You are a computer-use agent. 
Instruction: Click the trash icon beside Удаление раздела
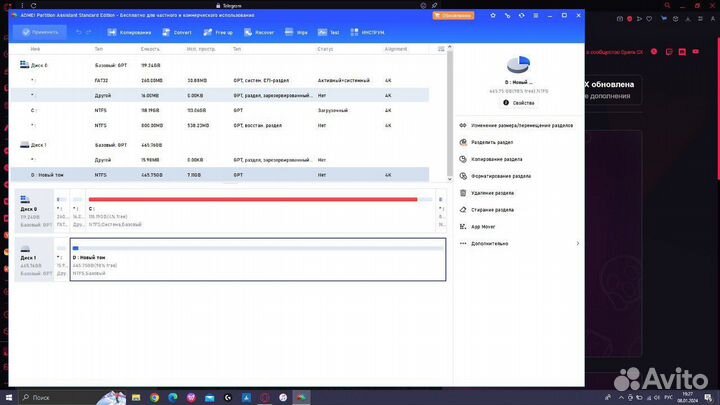pos(463,193)
